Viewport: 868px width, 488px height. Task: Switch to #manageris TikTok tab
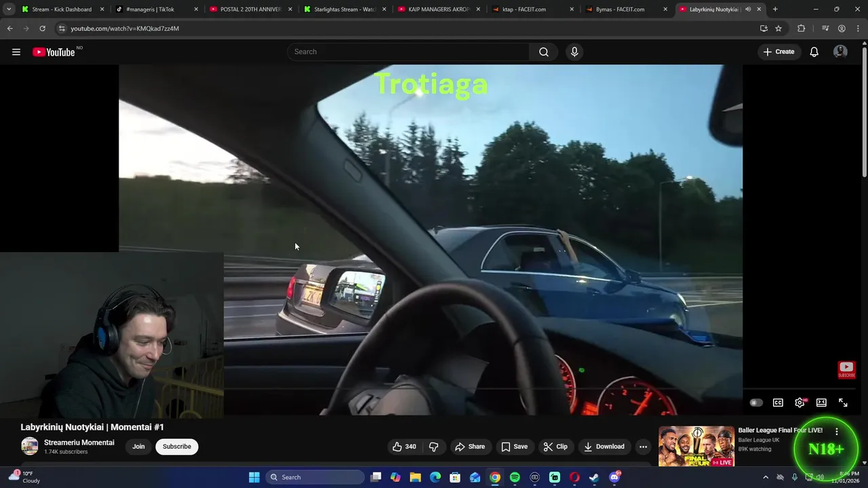point(156,9)
